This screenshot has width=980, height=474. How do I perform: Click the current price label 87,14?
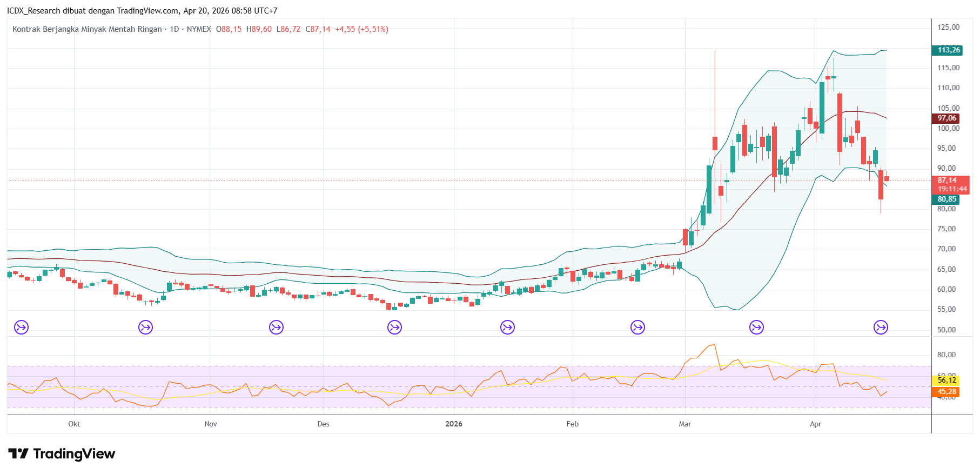pyautogui.click(x=947, y=181)
